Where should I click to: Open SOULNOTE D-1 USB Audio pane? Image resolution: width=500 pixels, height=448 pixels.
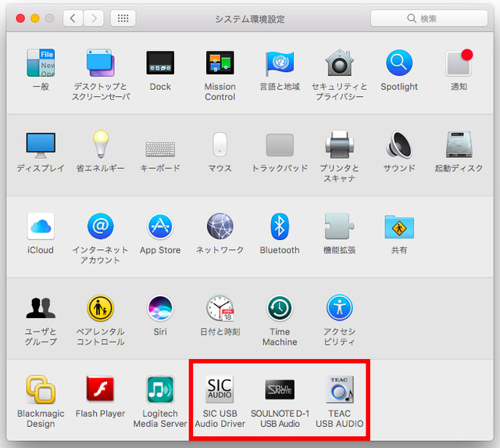click(x=280, y=390)
